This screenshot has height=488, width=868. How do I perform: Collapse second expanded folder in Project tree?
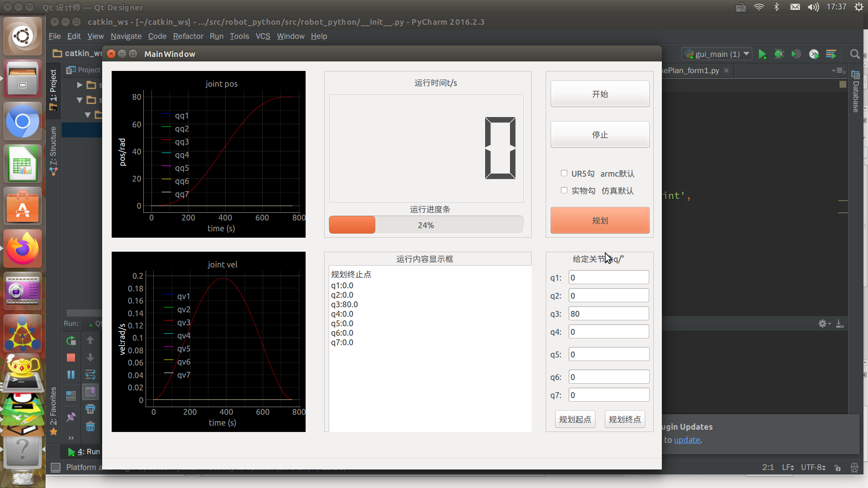[80, 100]
